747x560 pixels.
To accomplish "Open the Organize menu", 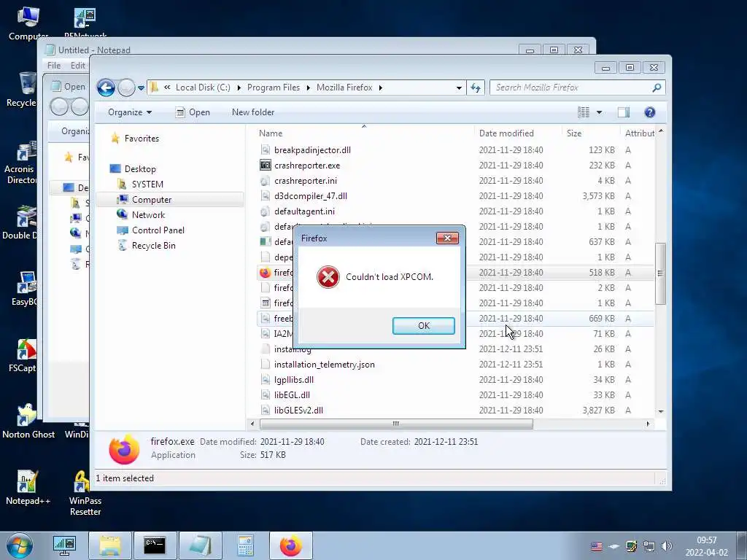I will [130, 112].
